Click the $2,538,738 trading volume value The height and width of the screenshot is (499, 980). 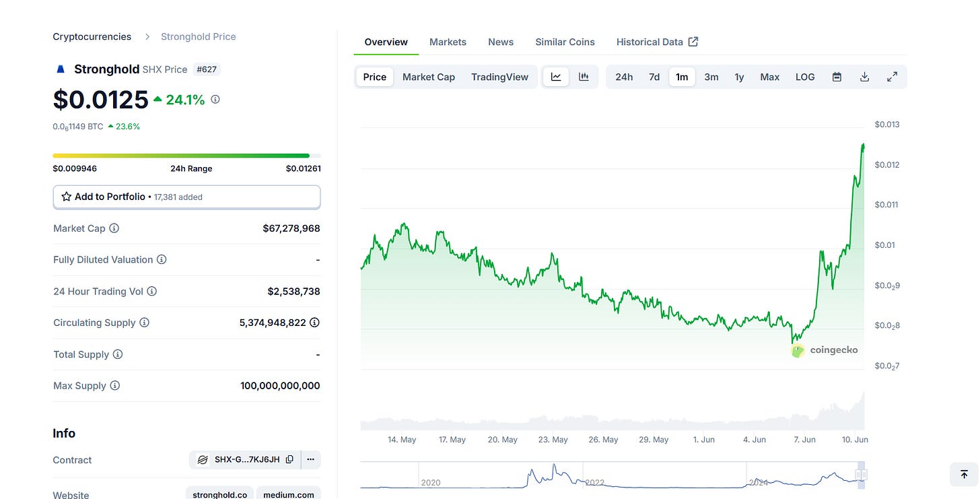tap(293, 291)
